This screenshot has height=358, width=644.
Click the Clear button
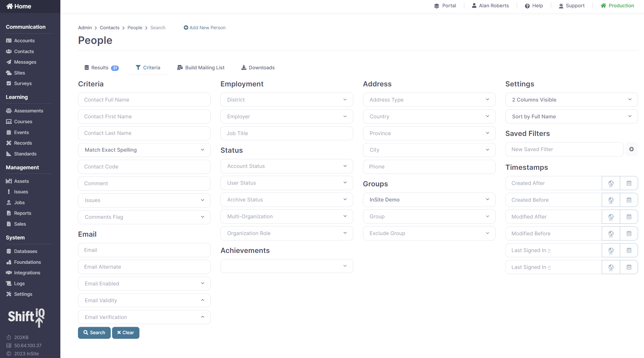coord(126,333)
